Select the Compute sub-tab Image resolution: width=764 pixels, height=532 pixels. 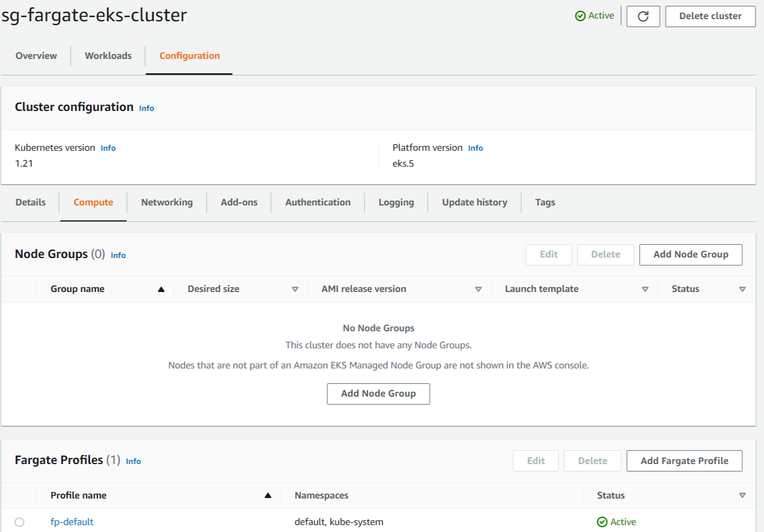click(x=94, y=202)
